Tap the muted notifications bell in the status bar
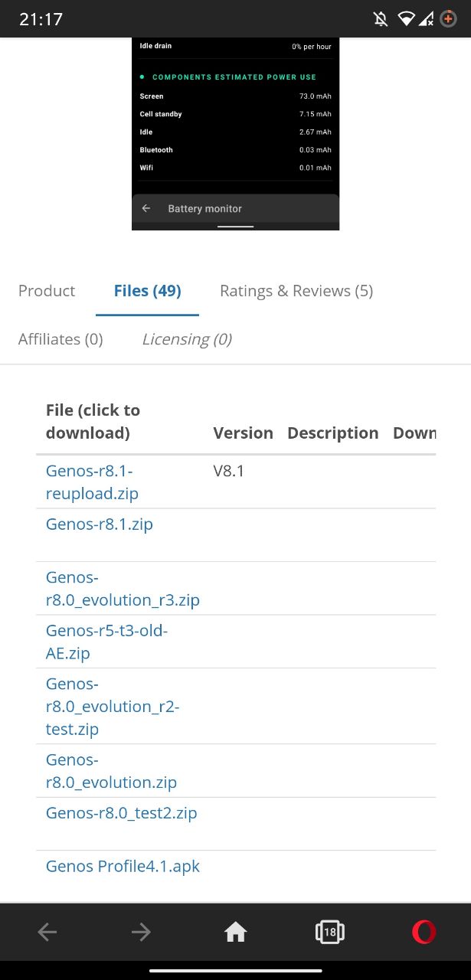 click(x=381, y=18)
